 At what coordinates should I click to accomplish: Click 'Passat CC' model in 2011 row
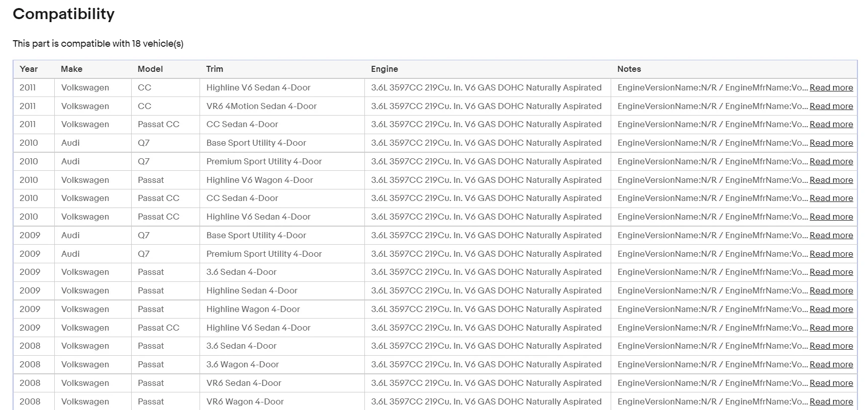click(x=158, y=124)
